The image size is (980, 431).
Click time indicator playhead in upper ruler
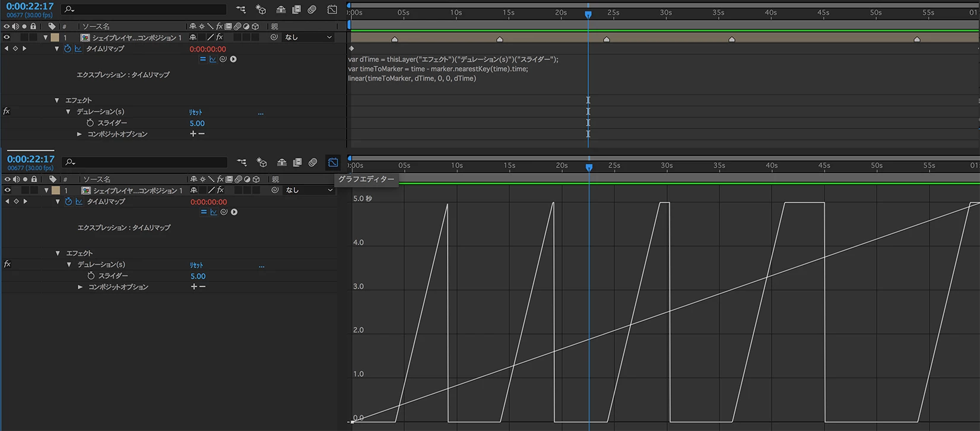(x=588, y=14)
